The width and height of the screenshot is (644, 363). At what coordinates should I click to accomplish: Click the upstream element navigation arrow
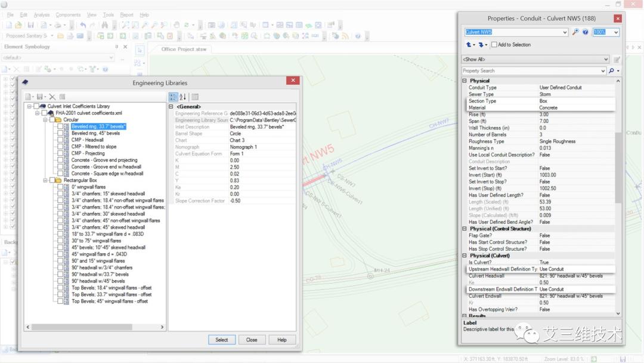[470, 45]
